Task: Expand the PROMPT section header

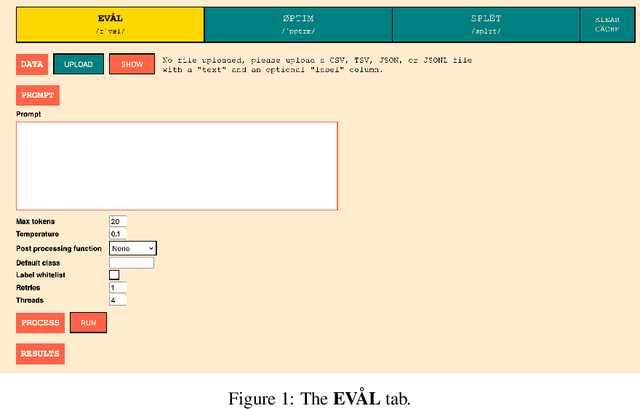Action: tap(38, 95)
